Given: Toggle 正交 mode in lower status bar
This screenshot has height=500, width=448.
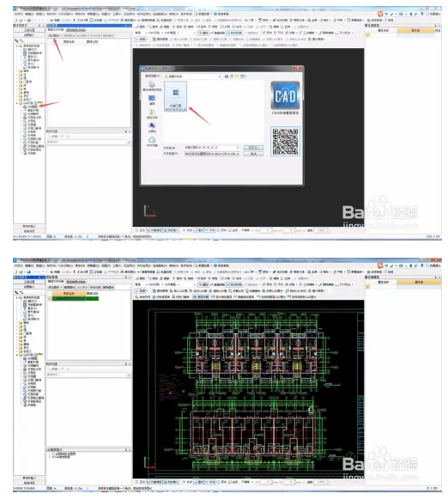Looking at the screenshot, I should pyautogui.click(x=141, y=482).
